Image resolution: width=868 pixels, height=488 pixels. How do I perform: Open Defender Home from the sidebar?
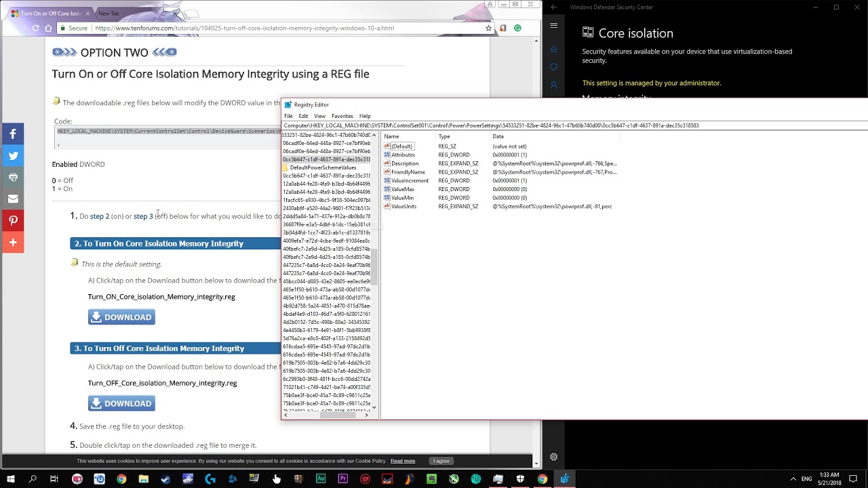point(554,49)
